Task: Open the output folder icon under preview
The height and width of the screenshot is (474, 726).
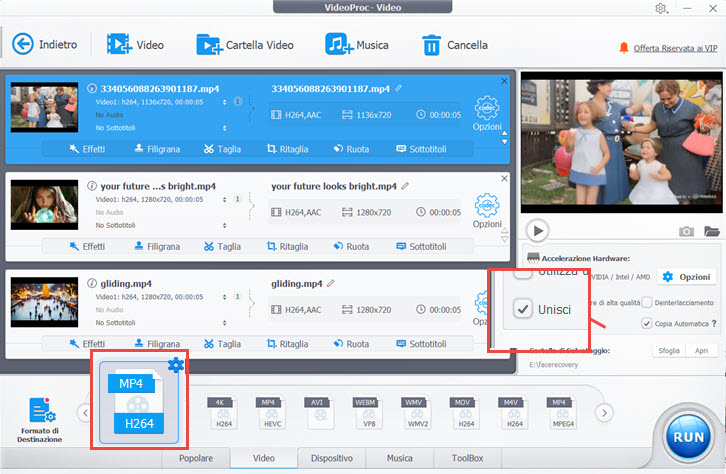Action: [712, 231]
